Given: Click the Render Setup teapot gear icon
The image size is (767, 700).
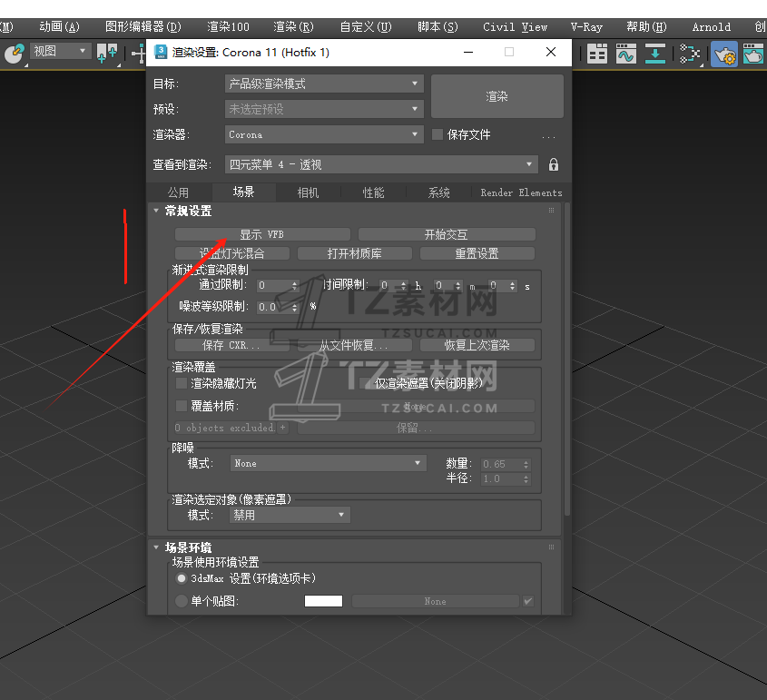Looking at the screenshot, I should click(x=724, y=54).
